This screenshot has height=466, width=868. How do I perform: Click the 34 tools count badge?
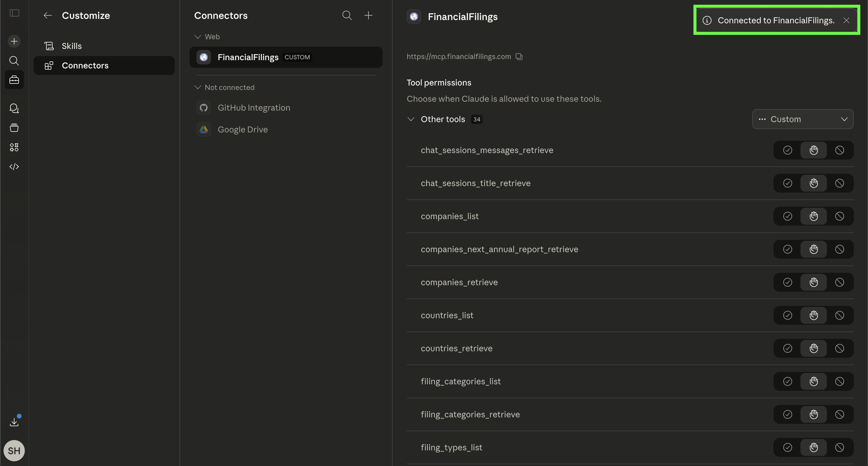pyautogui.click(x=477, y=119)
